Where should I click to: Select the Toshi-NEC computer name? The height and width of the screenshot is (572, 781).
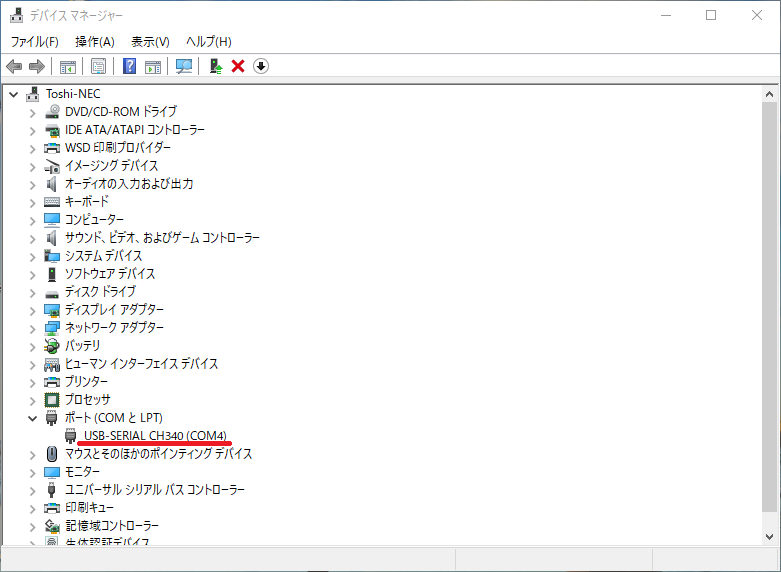pyautogui.click(x=73, y=94)
